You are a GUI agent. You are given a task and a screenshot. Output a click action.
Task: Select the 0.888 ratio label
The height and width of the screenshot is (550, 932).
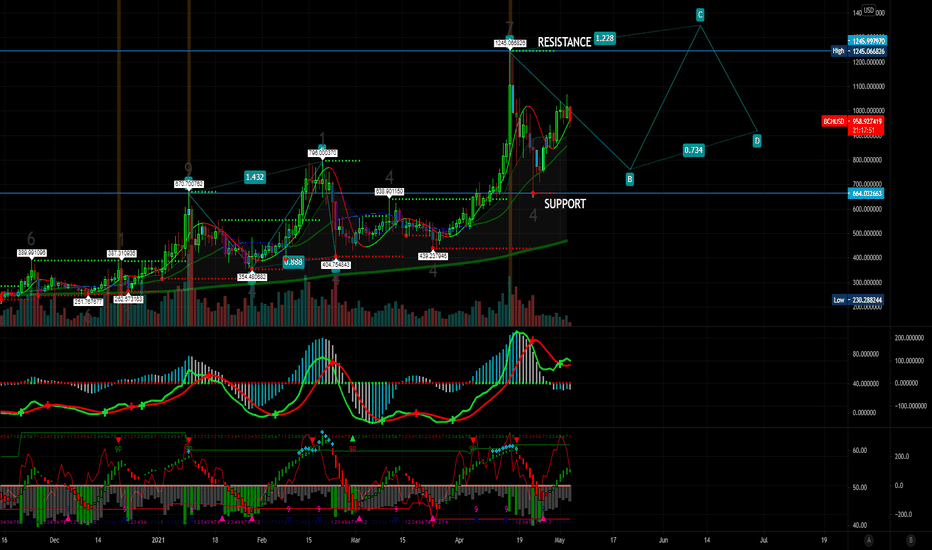294,262
